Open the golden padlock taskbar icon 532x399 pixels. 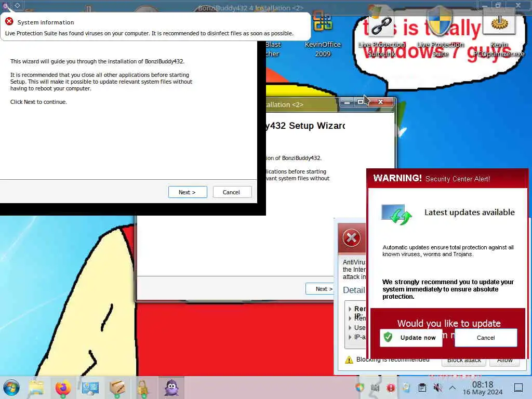tap(143, 388)
